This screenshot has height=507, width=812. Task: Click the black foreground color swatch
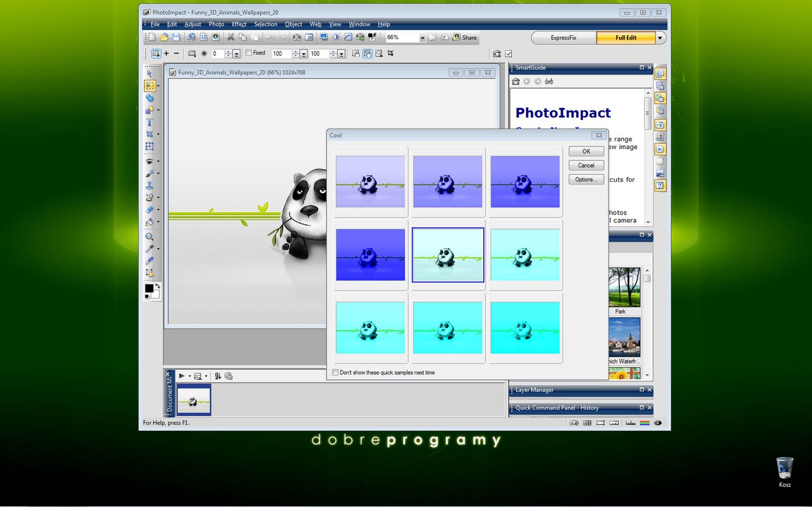(x=149, y=288)
